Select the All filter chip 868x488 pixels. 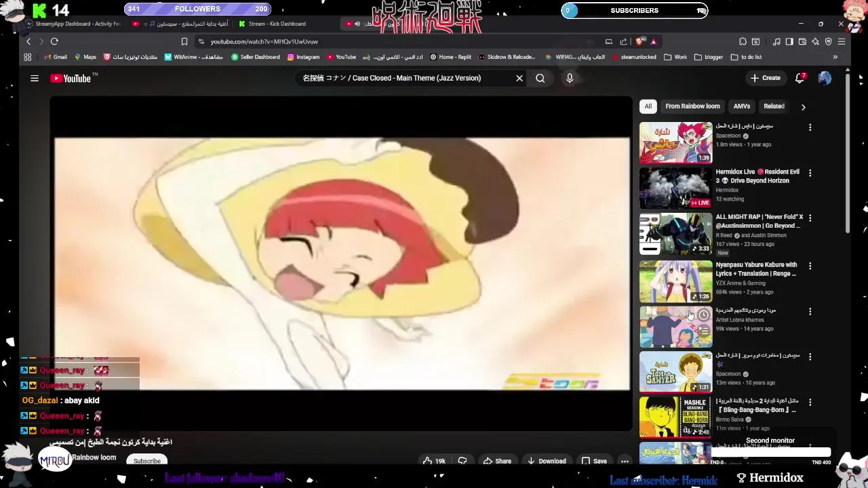click(648, 106)
